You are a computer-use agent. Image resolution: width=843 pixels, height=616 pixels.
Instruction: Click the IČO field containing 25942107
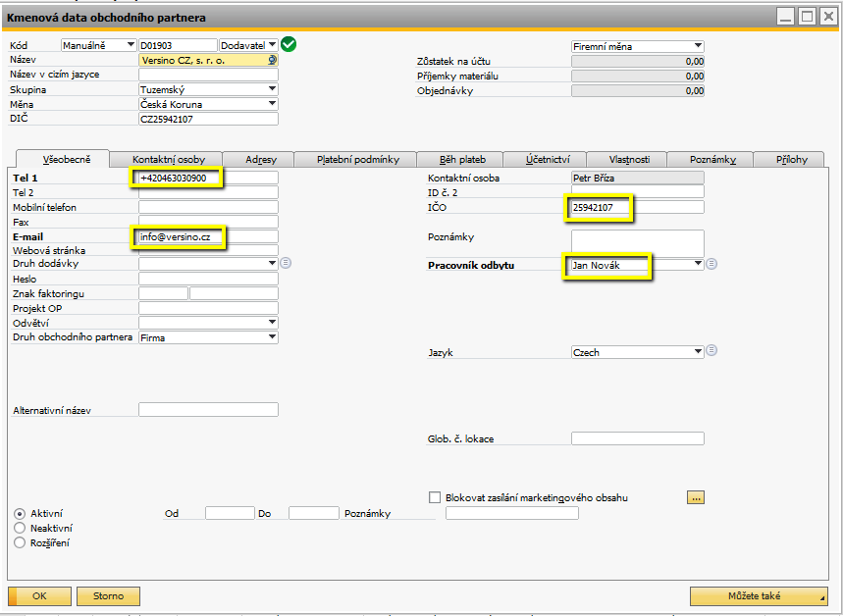coord(638,207)
